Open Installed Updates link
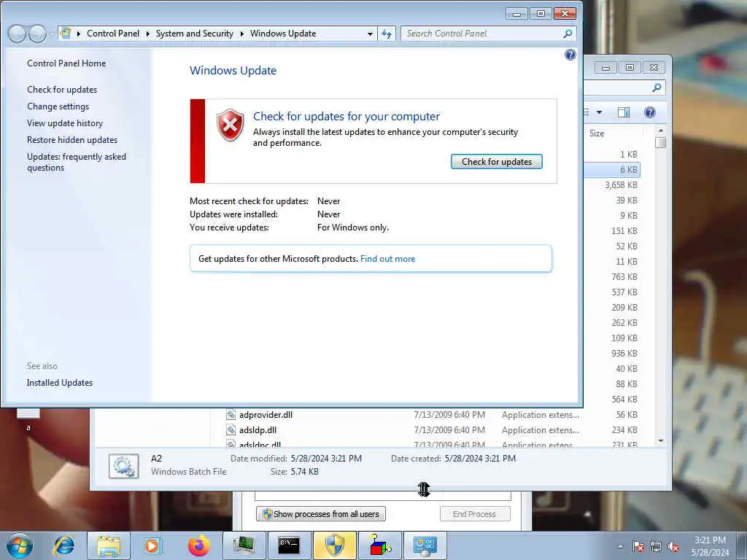The width and height of the screenshot is (747, 560). pyautogui.click(x=60, y=382)
